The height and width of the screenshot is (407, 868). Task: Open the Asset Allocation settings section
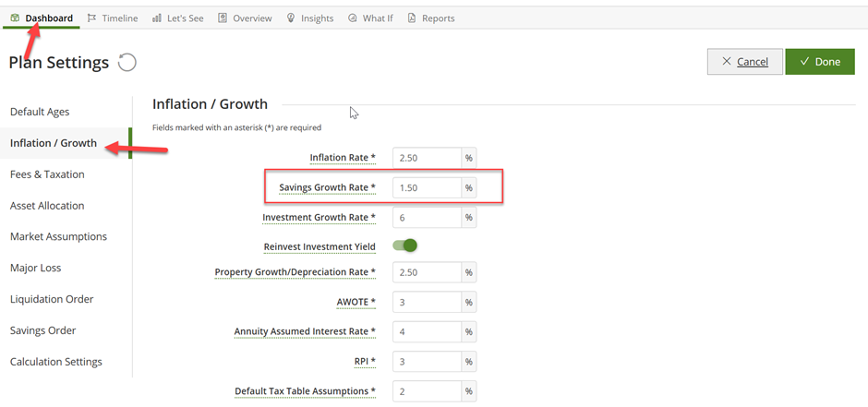point(47,206)
